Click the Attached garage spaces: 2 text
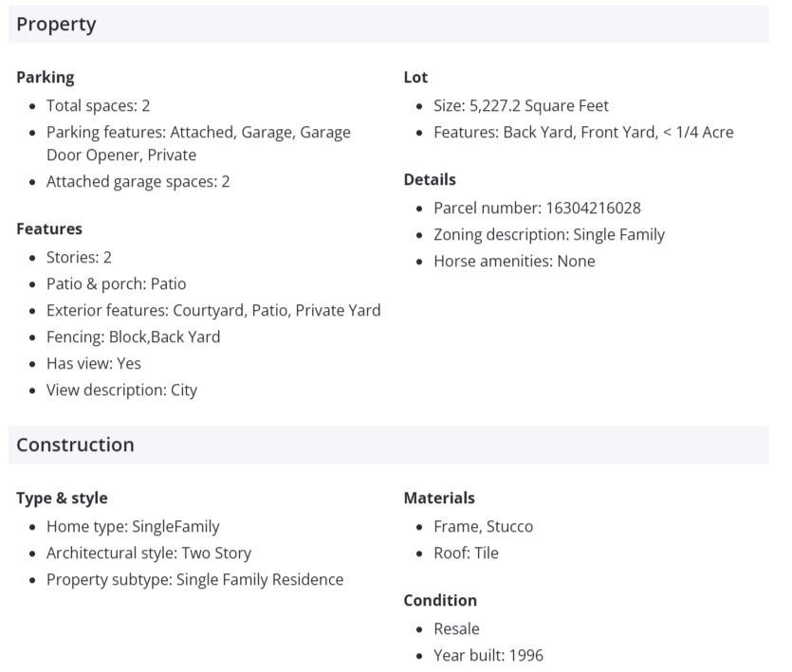The image size is (792, 672). pos(138,182)
